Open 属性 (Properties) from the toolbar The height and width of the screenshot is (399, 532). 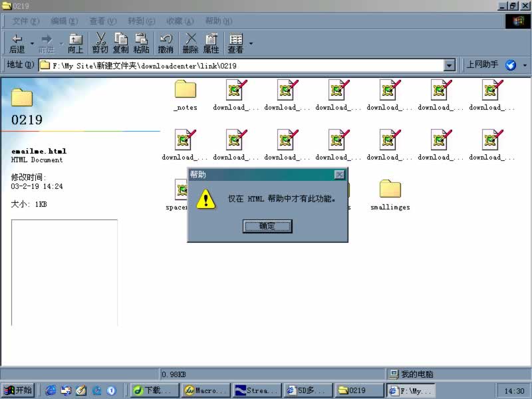(211, 44)
